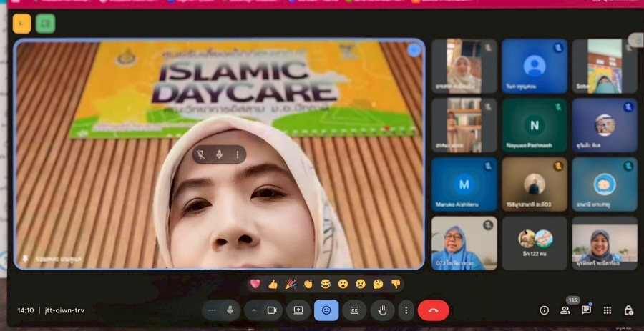Open the Present now screen share
Screen dimensions: 644x331
pyautogui.click(x=298, y=310)
